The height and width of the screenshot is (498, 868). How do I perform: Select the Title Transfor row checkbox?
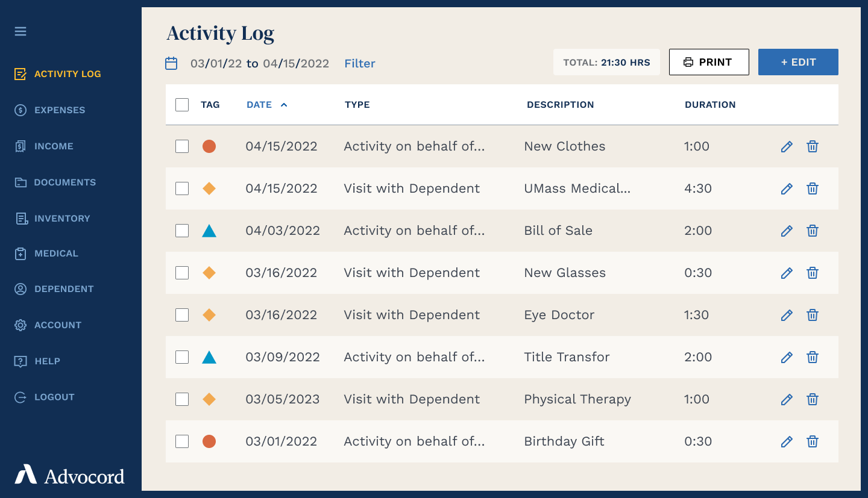182,357
